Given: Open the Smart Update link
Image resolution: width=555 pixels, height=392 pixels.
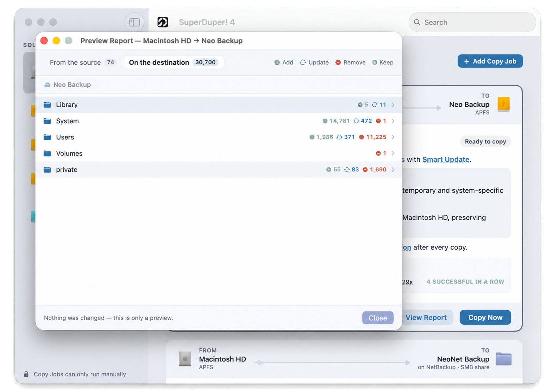Looking at the screenshot, I should coord(446,160).
